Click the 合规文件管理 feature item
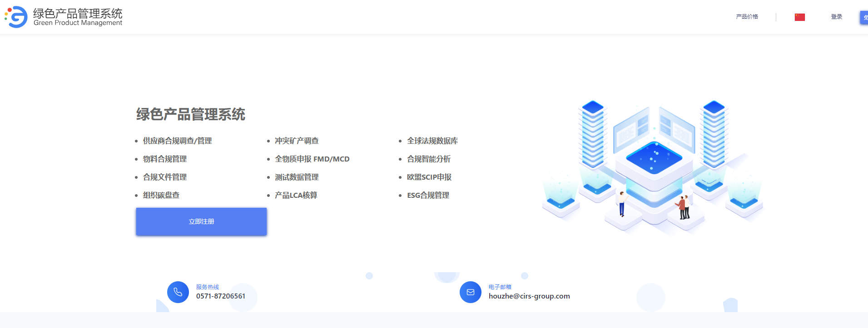The width and height of the screenshot is (868, 328). click(164, 177)
